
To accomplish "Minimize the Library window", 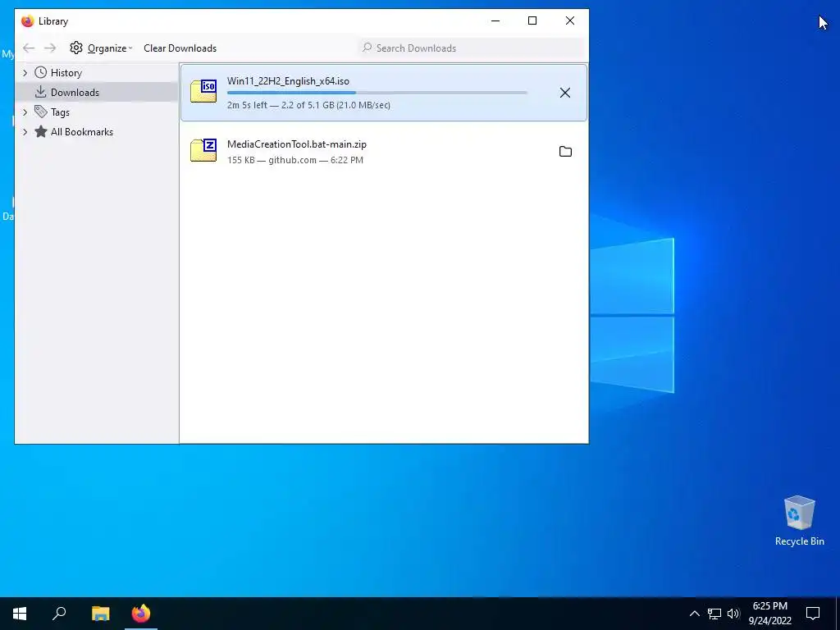I will (x=495, y=21).
